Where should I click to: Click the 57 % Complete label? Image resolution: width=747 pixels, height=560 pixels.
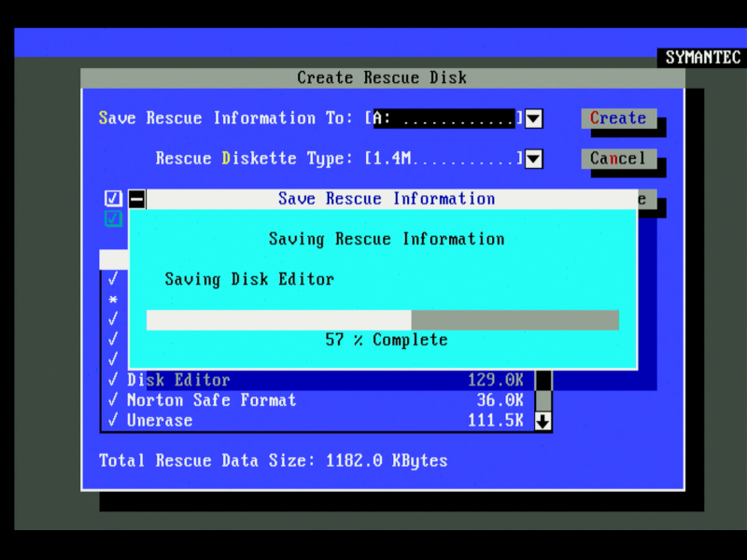click(x=387, y=340)
